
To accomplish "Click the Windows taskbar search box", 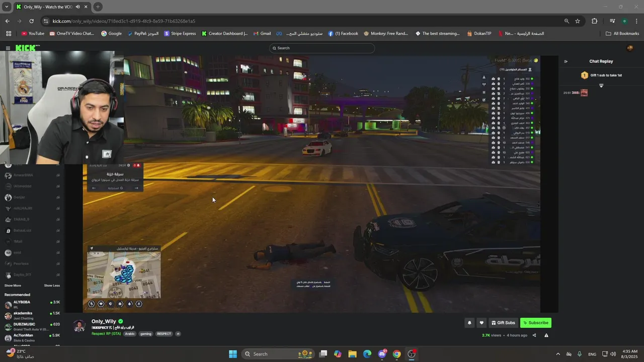I will 278,354.
